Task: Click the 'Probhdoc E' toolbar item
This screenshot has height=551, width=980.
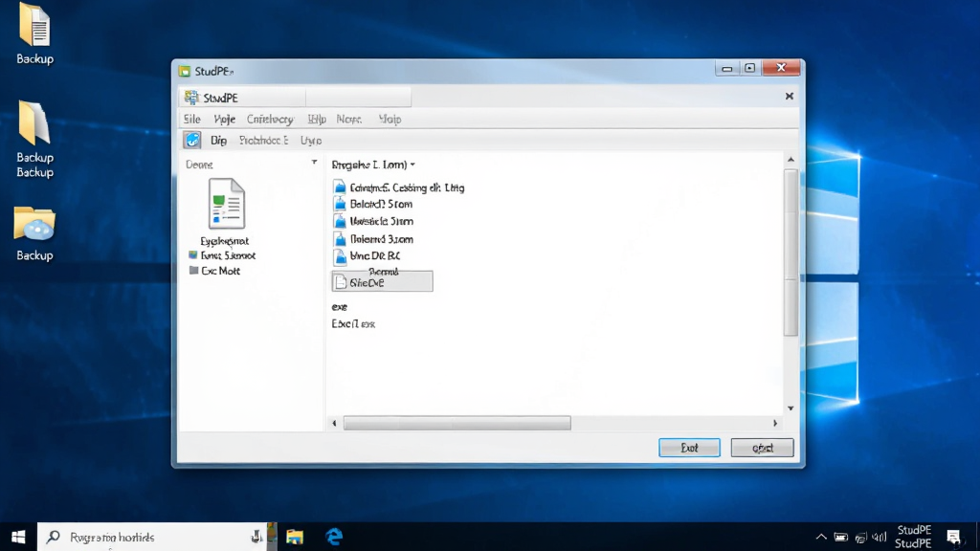Action: click(264, 140)
